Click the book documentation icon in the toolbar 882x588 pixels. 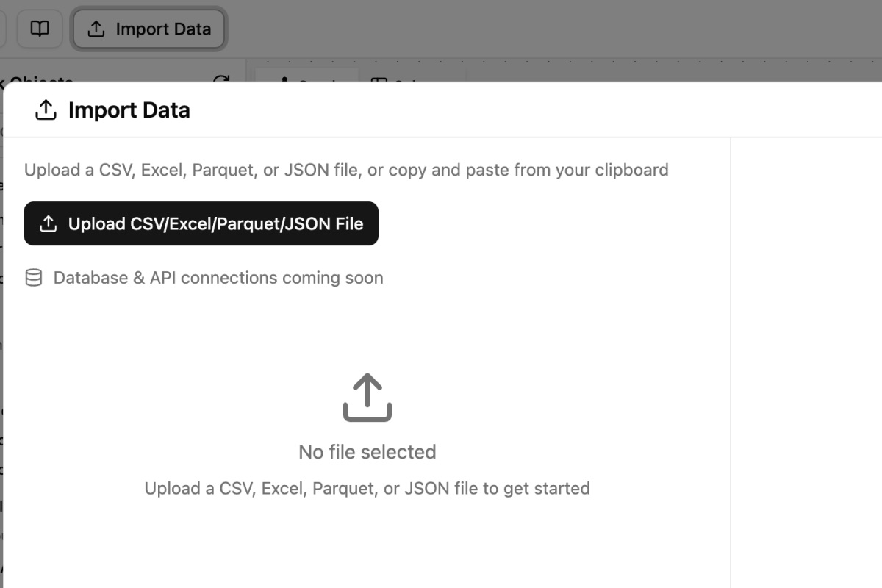pos(40,29)
